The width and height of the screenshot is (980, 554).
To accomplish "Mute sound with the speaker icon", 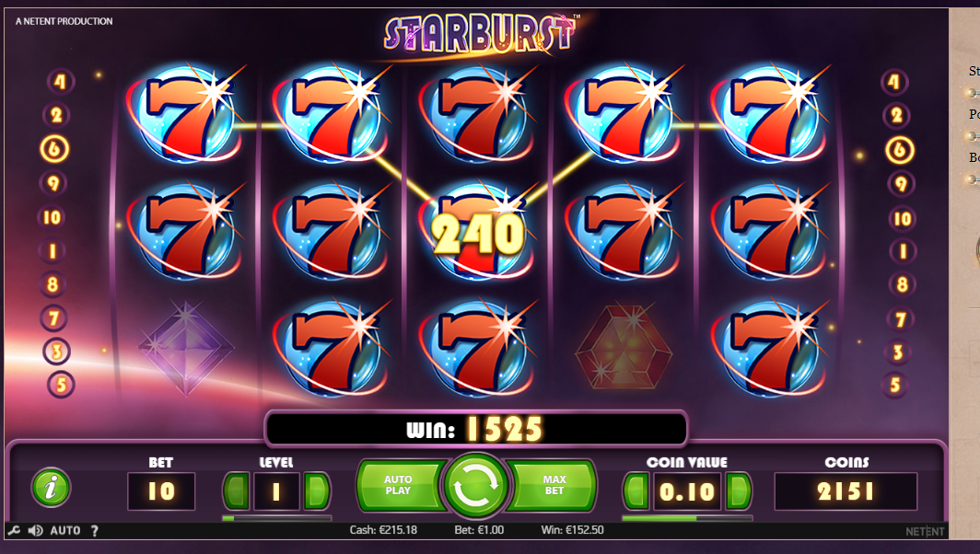I will point(36,530).
